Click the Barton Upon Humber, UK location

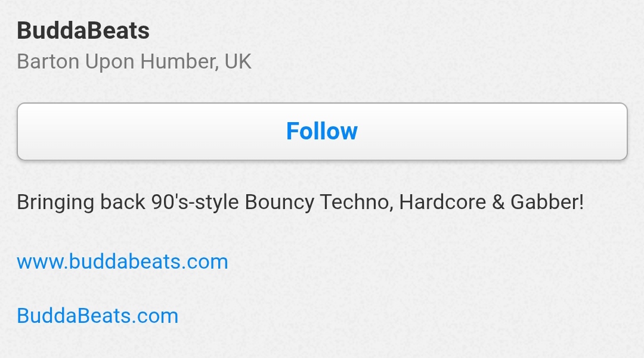[x=134, y=61]
